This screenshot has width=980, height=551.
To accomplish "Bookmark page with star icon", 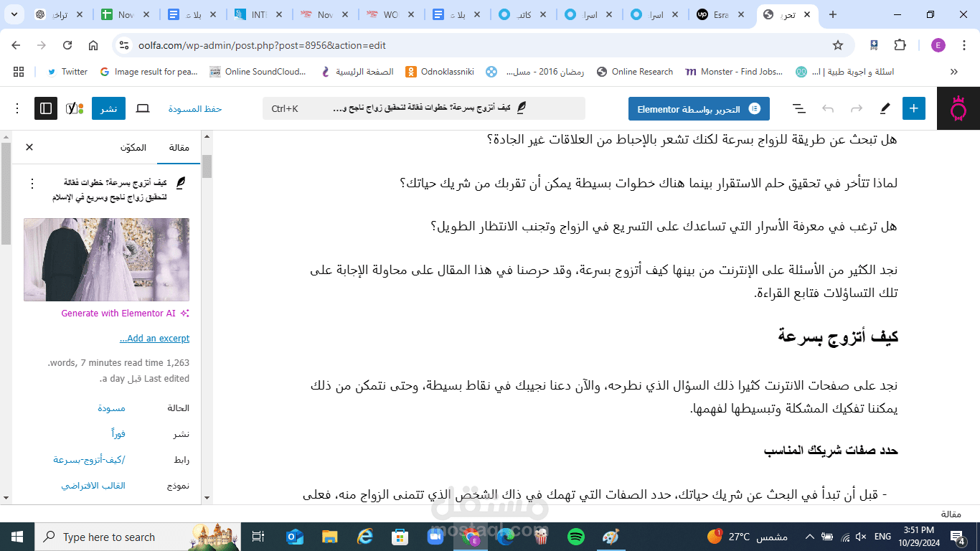I will tap(838, 45).
